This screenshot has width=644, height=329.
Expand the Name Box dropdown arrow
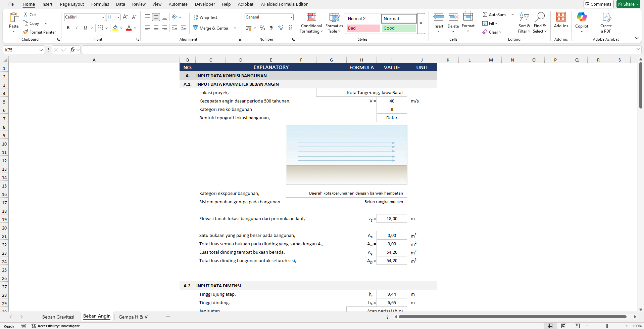coord(41,50)
